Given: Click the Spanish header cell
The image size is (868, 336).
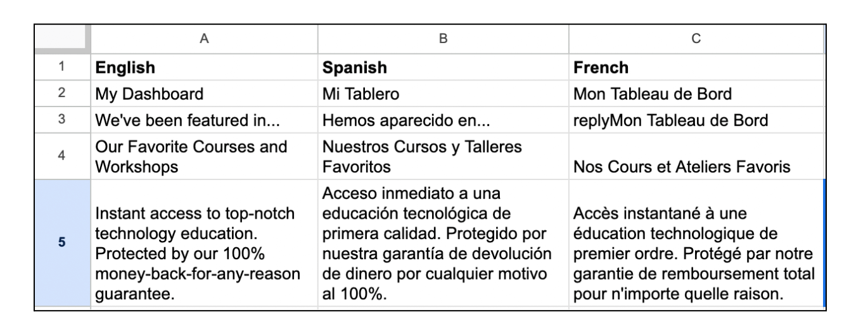Looking at the screenshot, I should click(443, 67).
